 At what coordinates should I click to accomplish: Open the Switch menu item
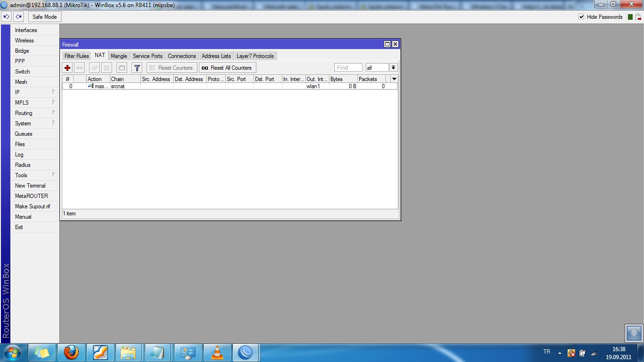[x=35, y=72]
